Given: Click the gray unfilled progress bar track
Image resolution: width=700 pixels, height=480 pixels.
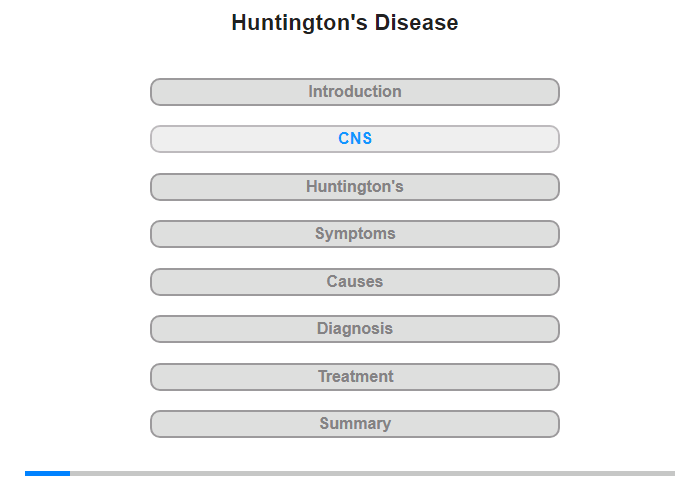Looking at the screenshot, I should tap(372, 473).
